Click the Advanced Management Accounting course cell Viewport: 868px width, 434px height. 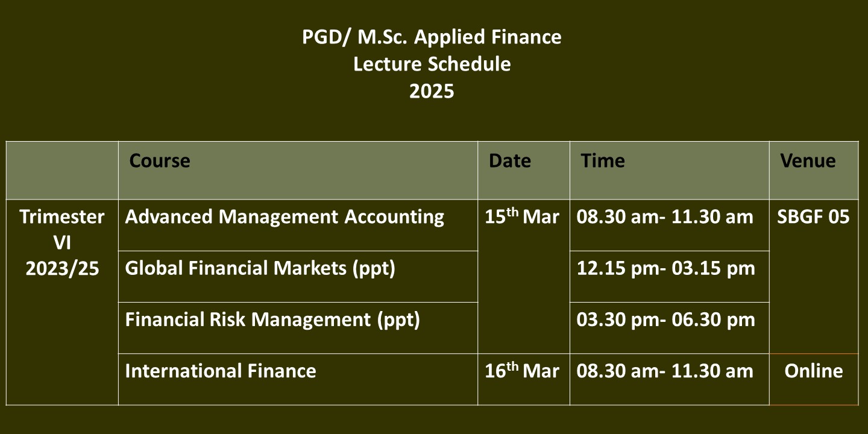(298, 225)
